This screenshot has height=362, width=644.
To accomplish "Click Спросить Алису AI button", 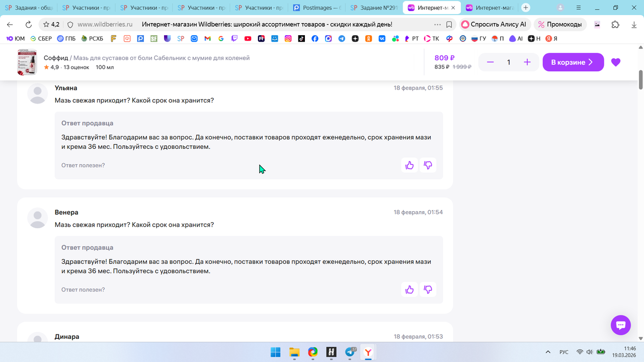I will [494, 24].
